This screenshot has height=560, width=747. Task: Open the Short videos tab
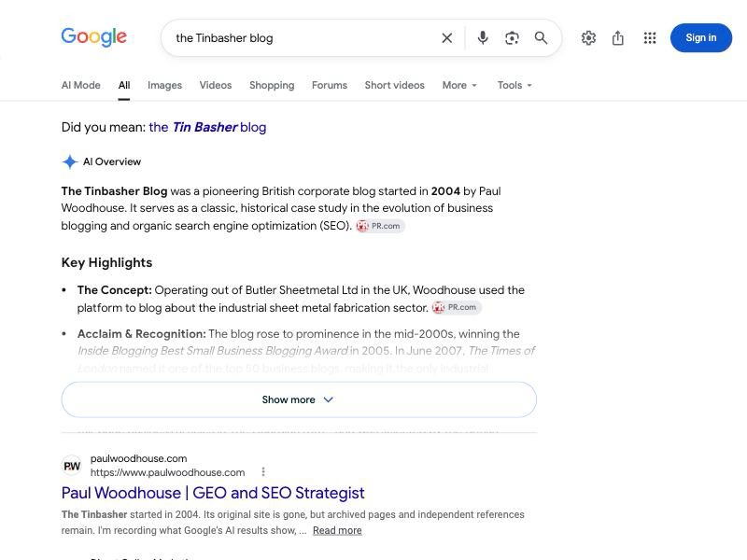pos(394,85)
